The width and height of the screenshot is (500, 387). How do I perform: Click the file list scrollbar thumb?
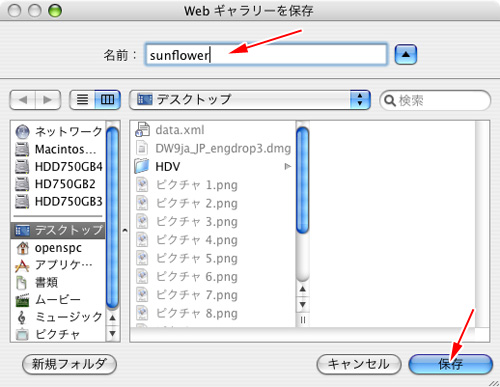point(302,180)
